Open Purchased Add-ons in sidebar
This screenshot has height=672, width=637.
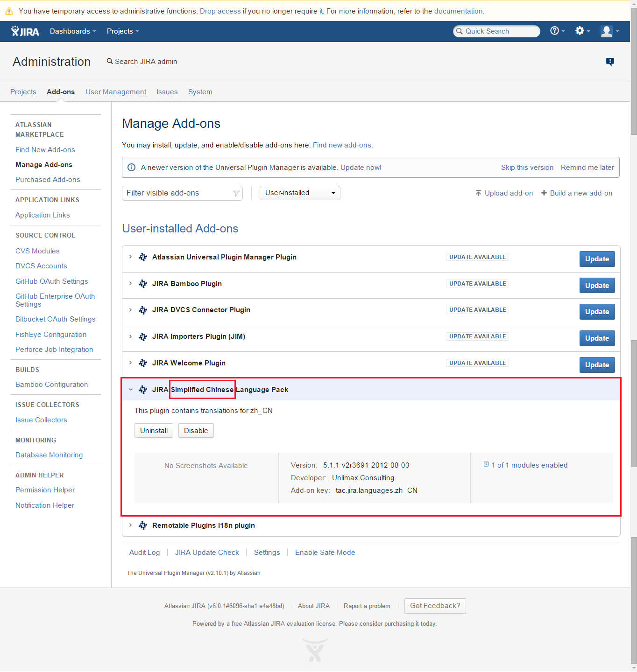[48, 180]
